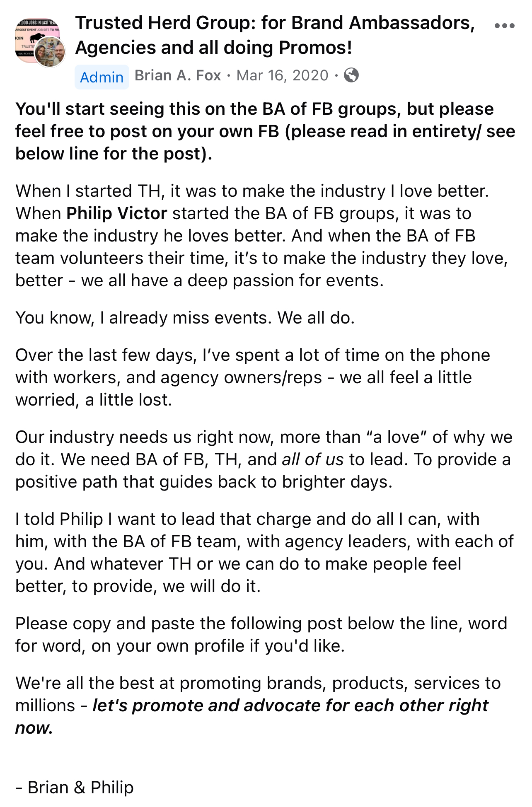Tap the "Our industry needs us right now" line

pyautogui.click(x=264, y=437)
